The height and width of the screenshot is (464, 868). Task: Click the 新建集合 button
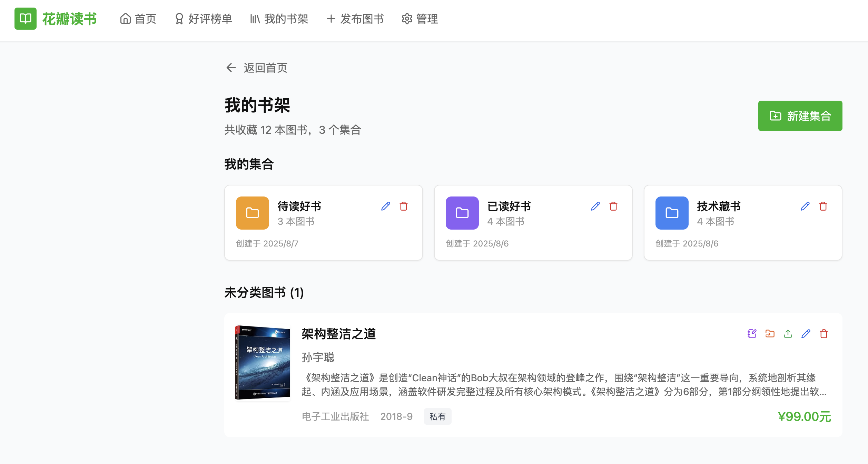800,116
